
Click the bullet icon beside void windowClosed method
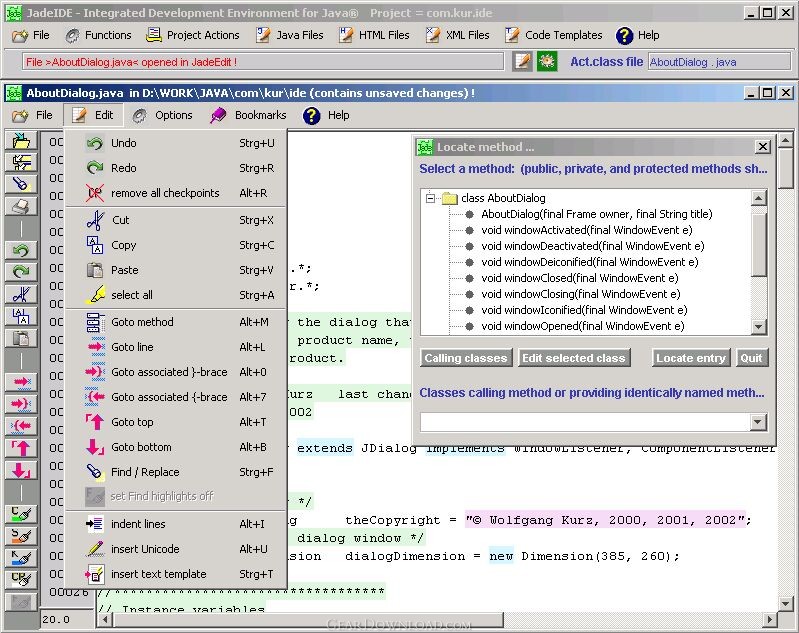click(x=469, y=278)
